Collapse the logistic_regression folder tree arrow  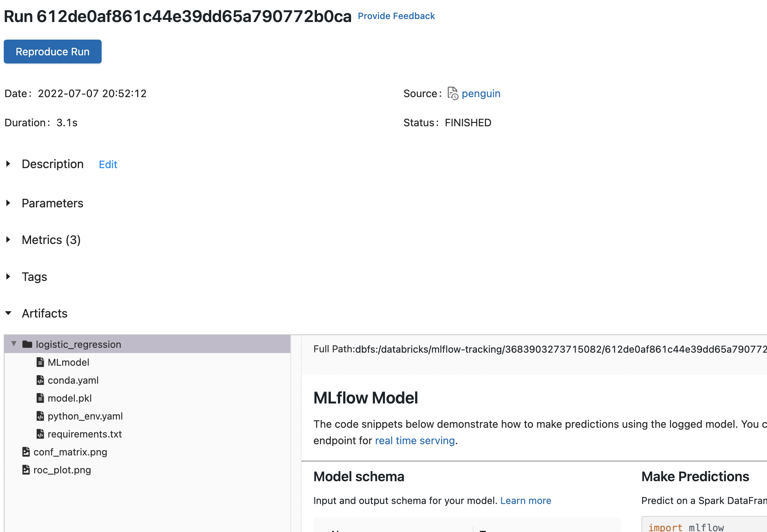coord(14,344)
